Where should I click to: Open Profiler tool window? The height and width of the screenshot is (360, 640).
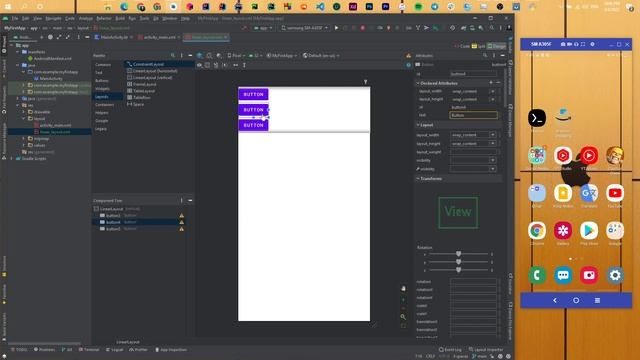[138, 350]
